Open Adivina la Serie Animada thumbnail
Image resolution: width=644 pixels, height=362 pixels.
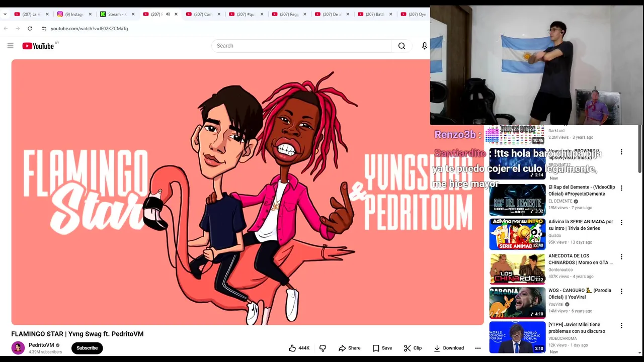517,234
